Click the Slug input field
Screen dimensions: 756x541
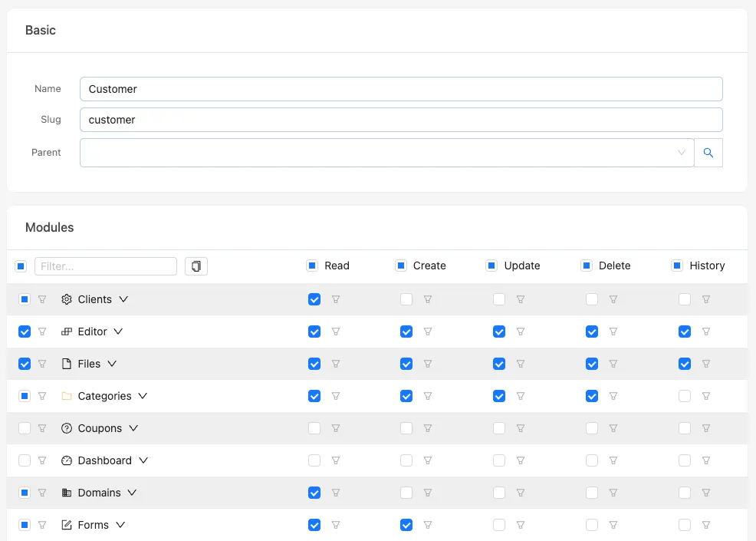click(401, 120)
